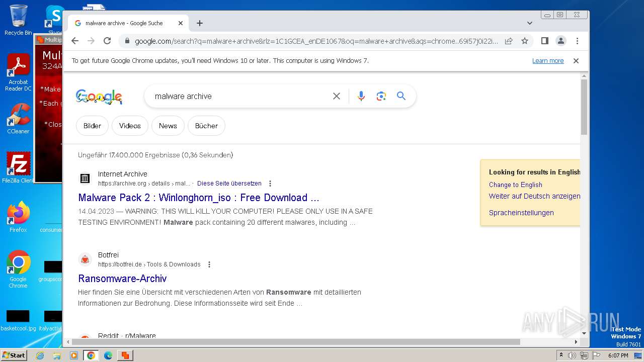This screenshot has width=644, height=362.
Task: Click the Botfrei favicon
Action: [x=85, y=259]
